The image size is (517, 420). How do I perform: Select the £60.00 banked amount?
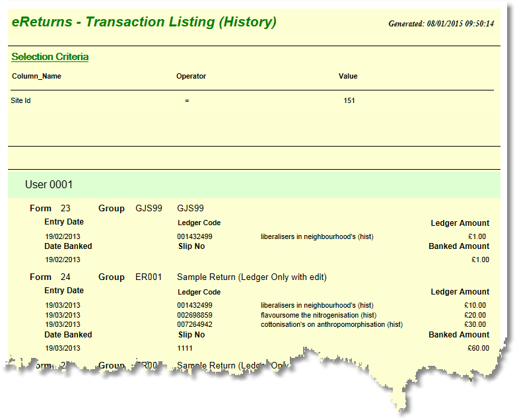tap(476, 347)
